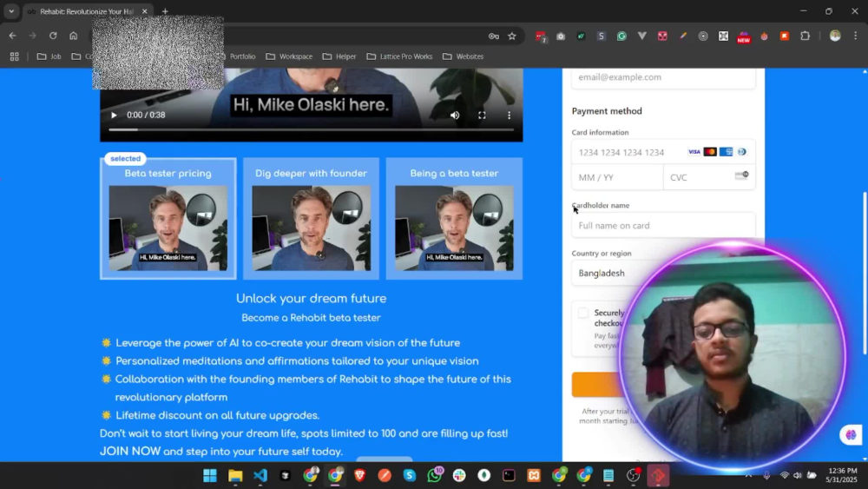Click the JOIN NOW text
868x489 pixels.
pyautogui.click(x=130, y=452)
